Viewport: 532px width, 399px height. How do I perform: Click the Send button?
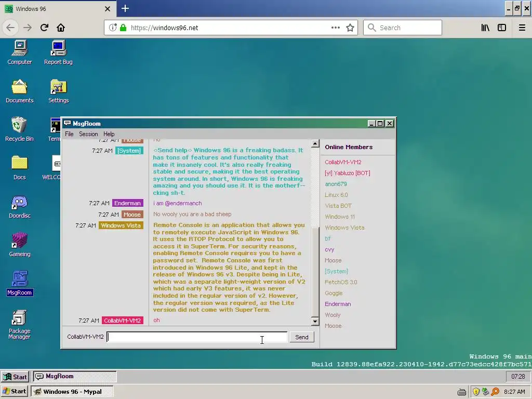(x=302, y=337)
